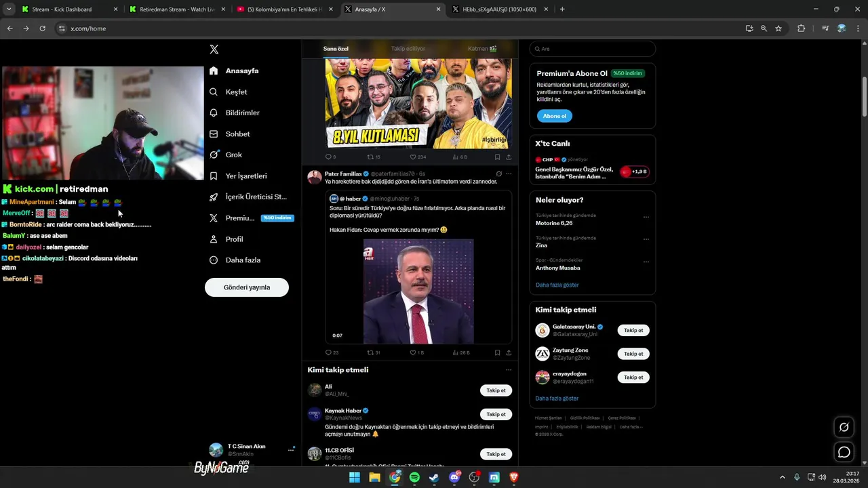Open the 8.Yıl Kutlaması image
Image resolution: width=868 pixels, height=488 pixels.
pyautogui.click(x=418, y=103)
